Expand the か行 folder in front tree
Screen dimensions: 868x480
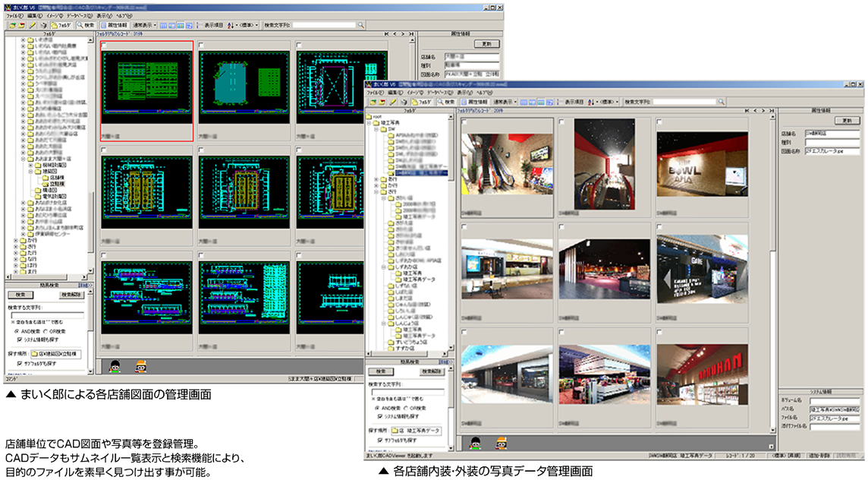tap(376, 185)
